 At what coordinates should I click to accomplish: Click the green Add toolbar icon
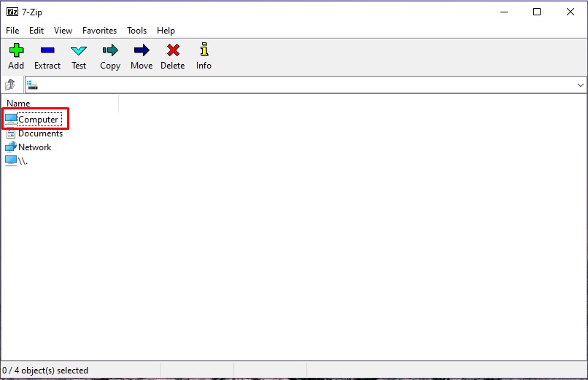[16, 51]
